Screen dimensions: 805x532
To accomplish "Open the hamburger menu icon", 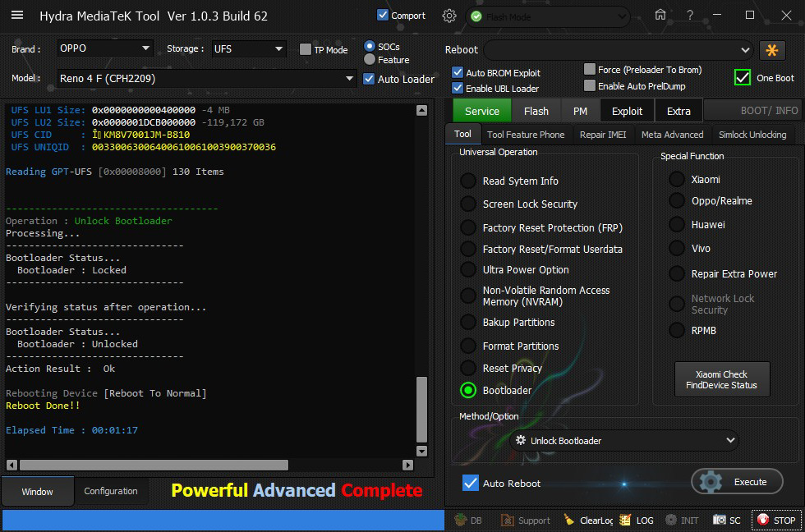I will 17,16.
